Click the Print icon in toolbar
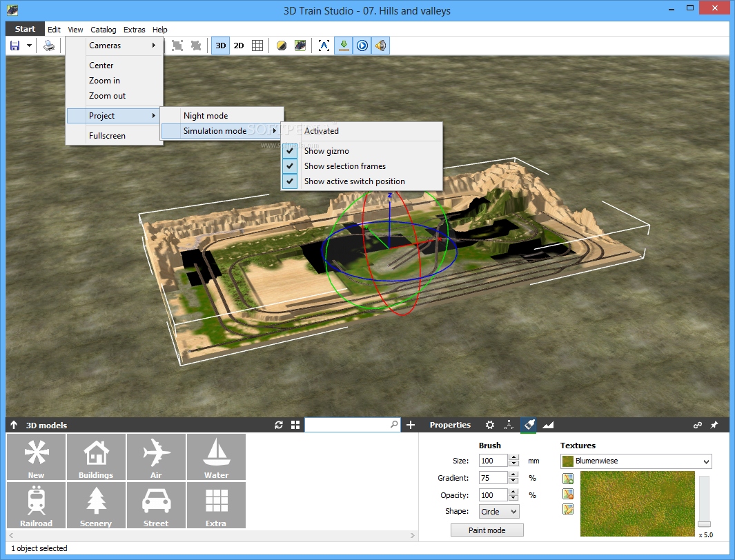This screenshot has width=735, height=560. click(49, 46)
